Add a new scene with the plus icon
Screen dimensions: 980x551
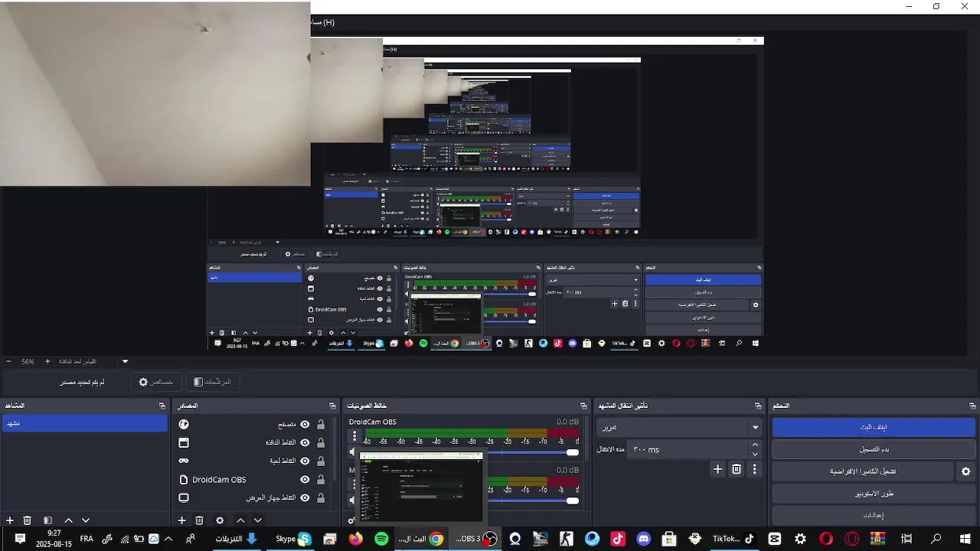click(x=10, y=520)
